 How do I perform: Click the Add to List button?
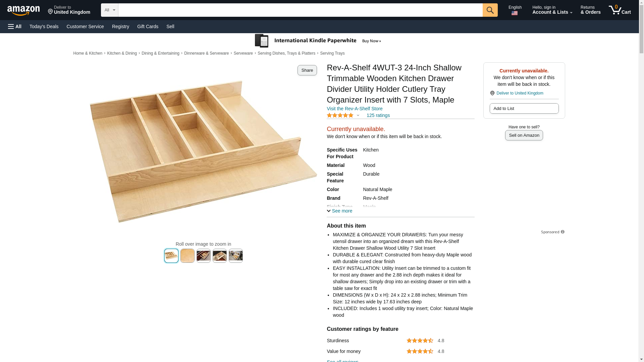pyautogui.click(x=524, y=108)
